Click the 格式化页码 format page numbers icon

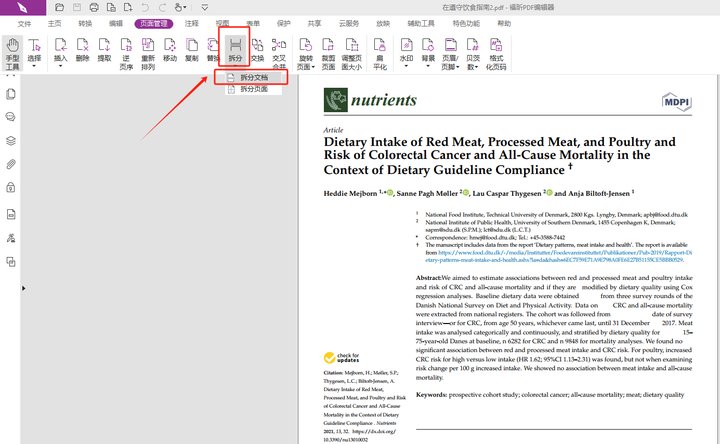click(496, 52)
